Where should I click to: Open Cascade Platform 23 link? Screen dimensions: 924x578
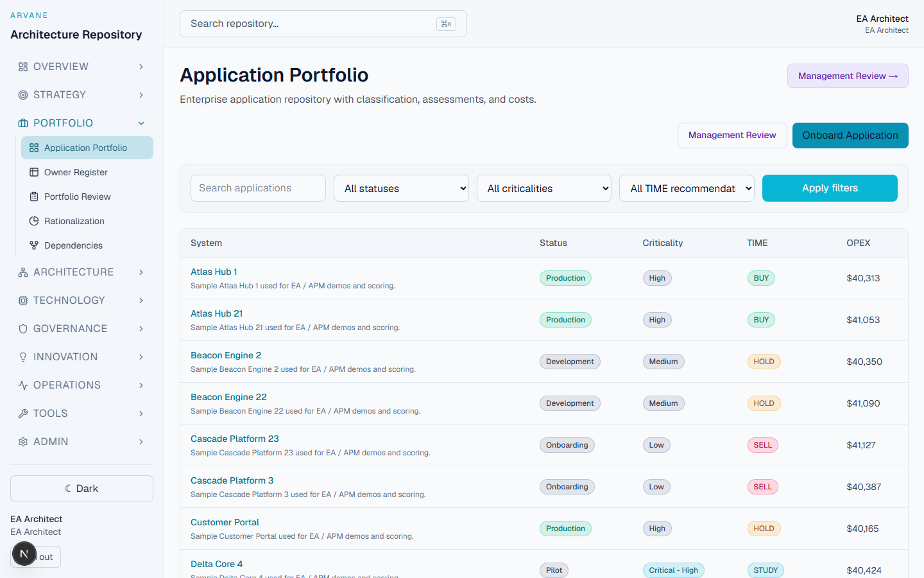tap(235, 439)
